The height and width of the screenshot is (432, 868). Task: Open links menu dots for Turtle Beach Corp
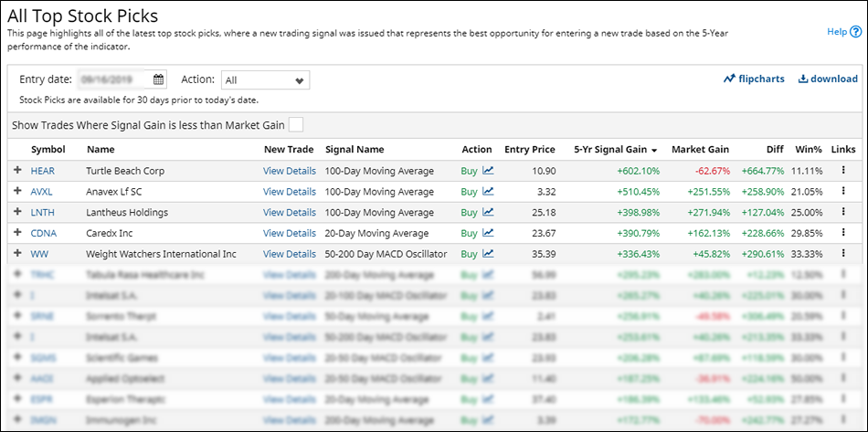[843, 171]
